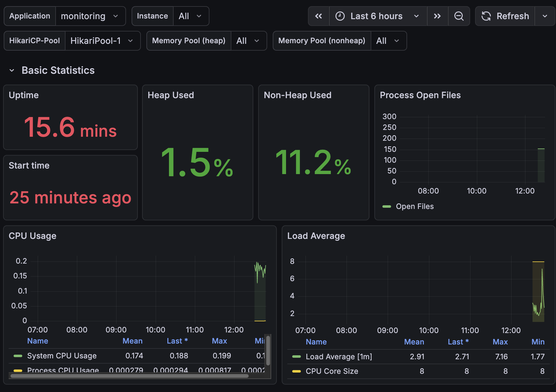Click the Heap Used panel title
This screenshot has height=392, width=556.
[171, 95]
